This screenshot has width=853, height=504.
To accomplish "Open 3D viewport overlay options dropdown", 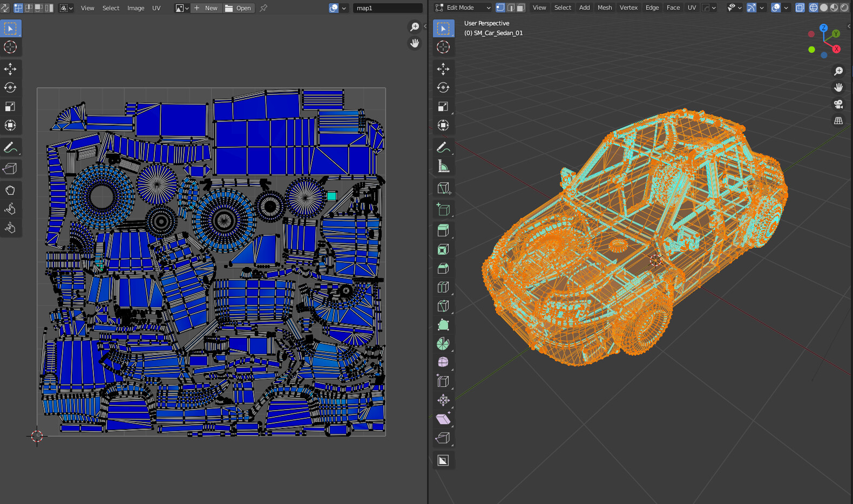I will [x=786, y=8].
